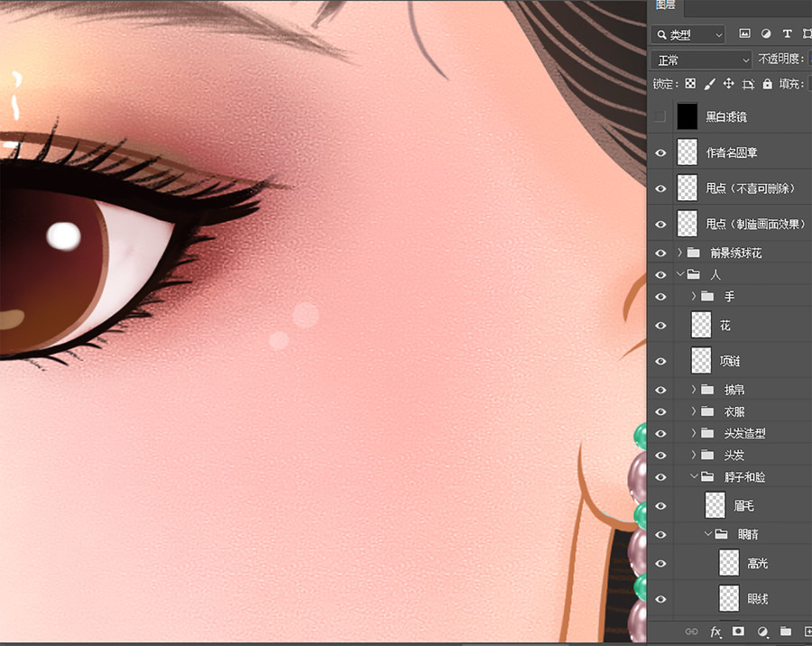Click the 作者名圆章 layer thumbnail
The image size is (812, 646).
tap(687, 152)
